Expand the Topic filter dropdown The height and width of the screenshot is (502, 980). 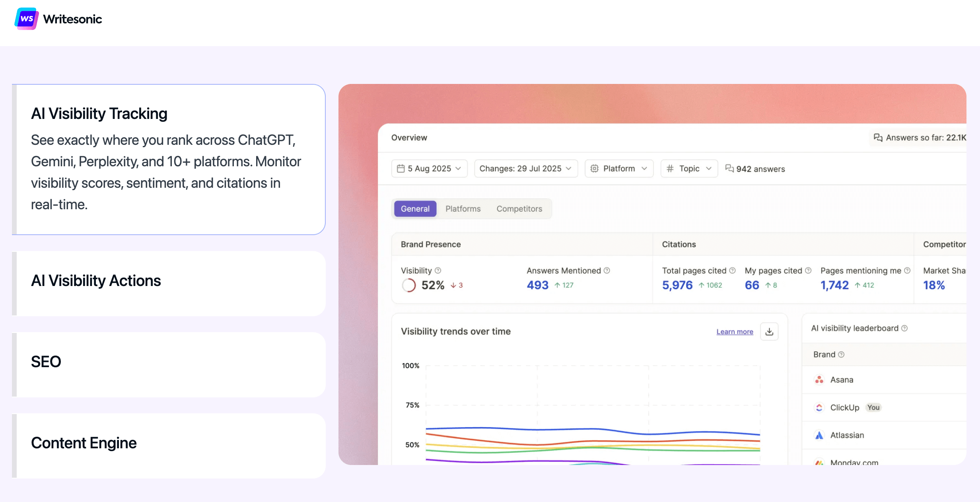point(689,169)
